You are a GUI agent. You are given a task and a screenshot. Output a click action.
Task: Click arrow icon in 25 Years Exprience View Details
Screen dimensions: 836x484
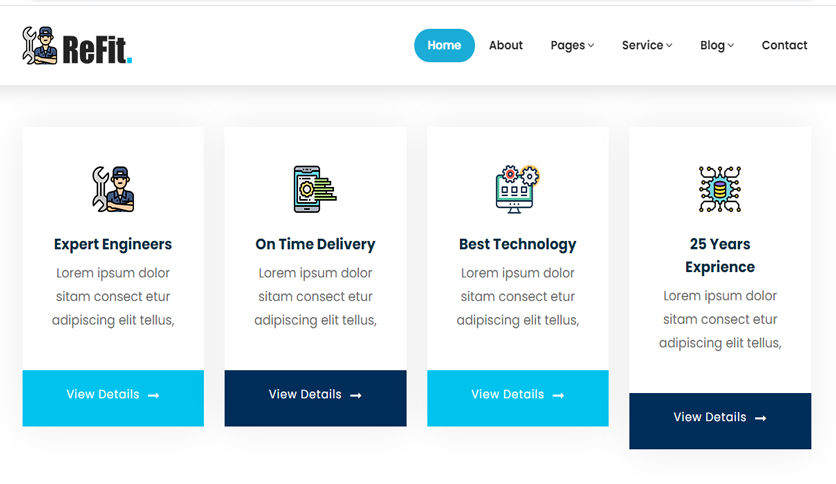click(x=761, y=418)
